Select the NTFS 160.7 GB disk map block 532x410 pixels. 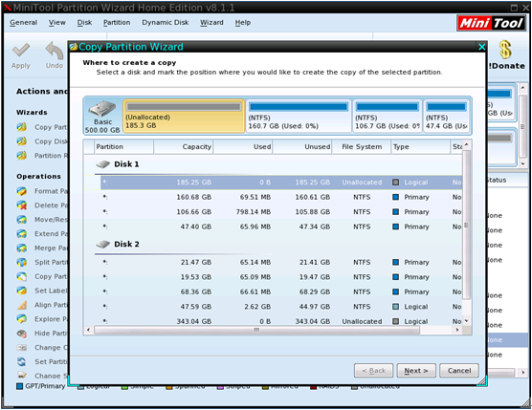click(x=299, y=117)
